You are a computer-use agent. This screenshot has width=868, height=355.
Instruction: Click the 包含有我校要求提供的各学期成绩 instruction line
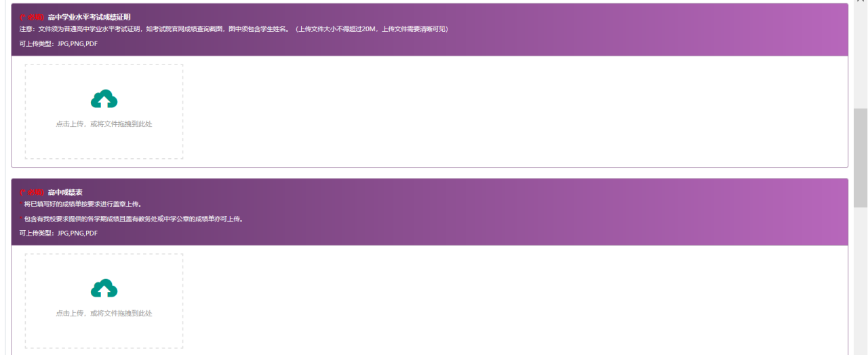click(133, 219)
